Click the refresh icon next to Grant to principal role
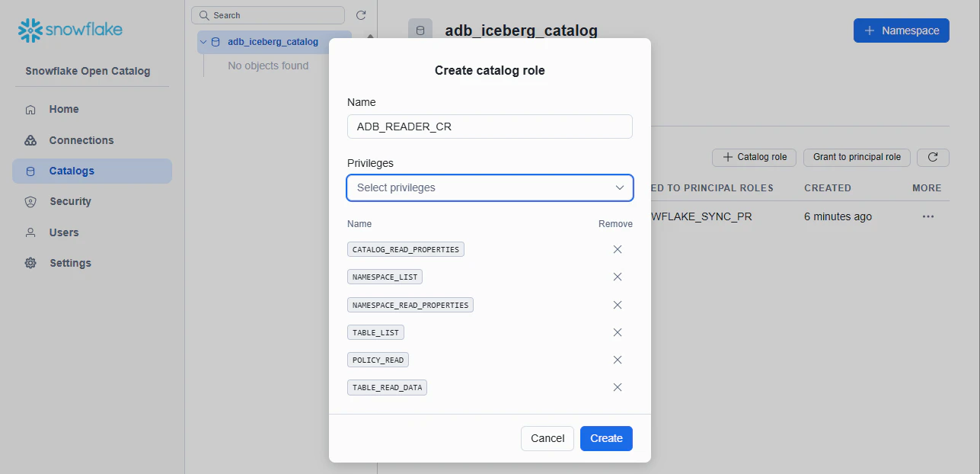Image resolution: width=980 pixels, height=474 pixels. pyautogui.click(x=933, y=157)
